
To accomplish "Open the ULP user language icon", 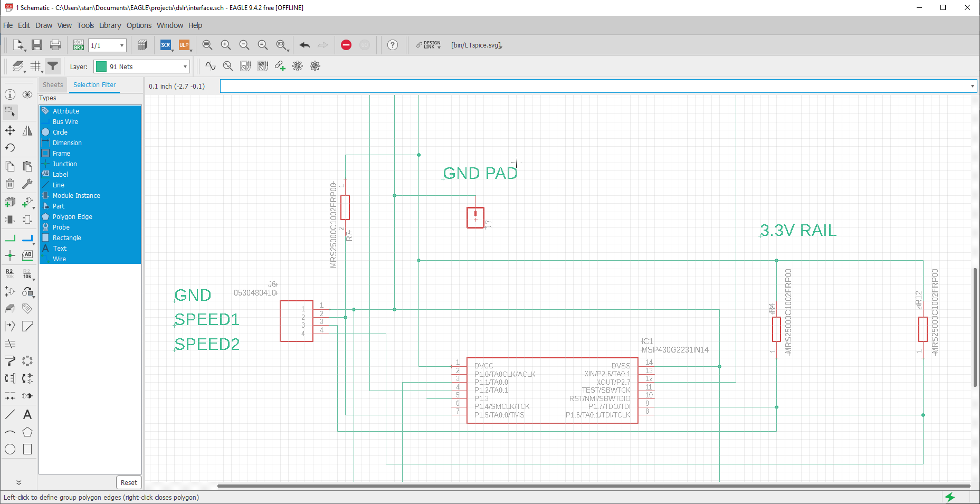I will click(184, 45).
